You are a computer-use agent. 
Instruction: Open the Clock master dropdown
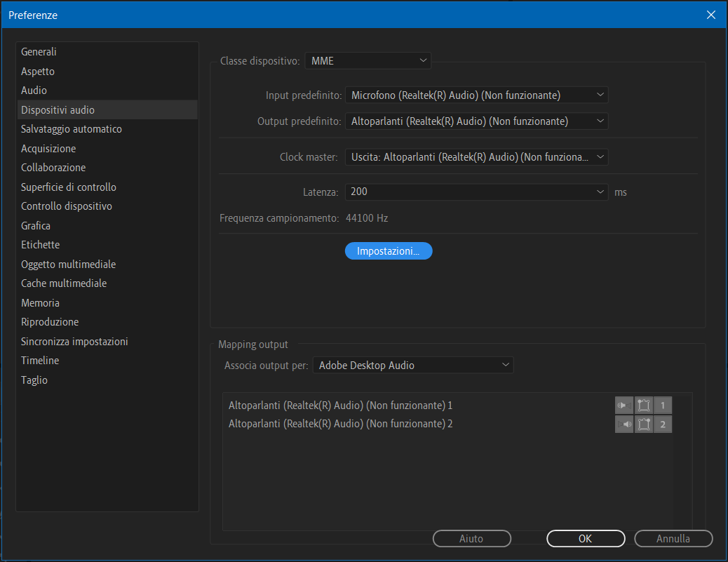pos(476,157)
